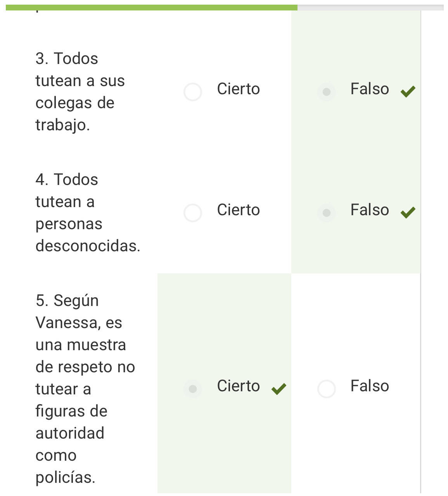Viewport: 448px width, 496px height.
Task: Click the green filled portion of progress bar
Action: (x=151, y=7)
